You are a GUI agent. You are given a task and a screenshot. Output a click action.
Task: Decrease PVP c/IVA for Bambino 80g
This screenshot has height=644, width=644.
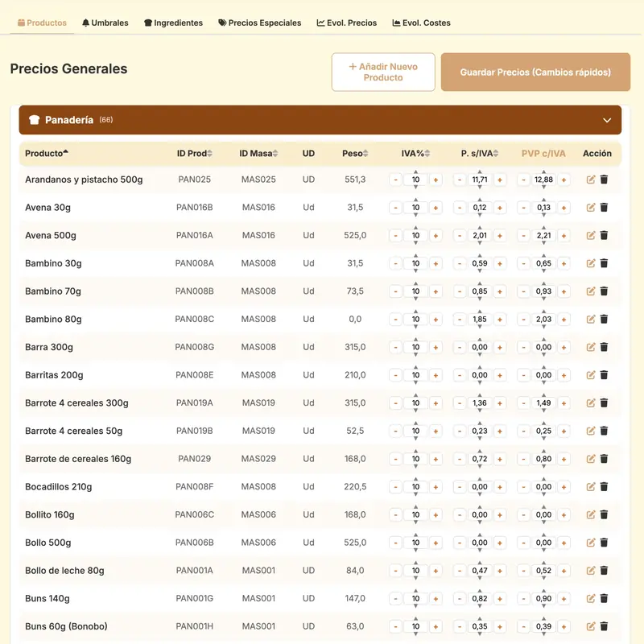coord(524,319)
